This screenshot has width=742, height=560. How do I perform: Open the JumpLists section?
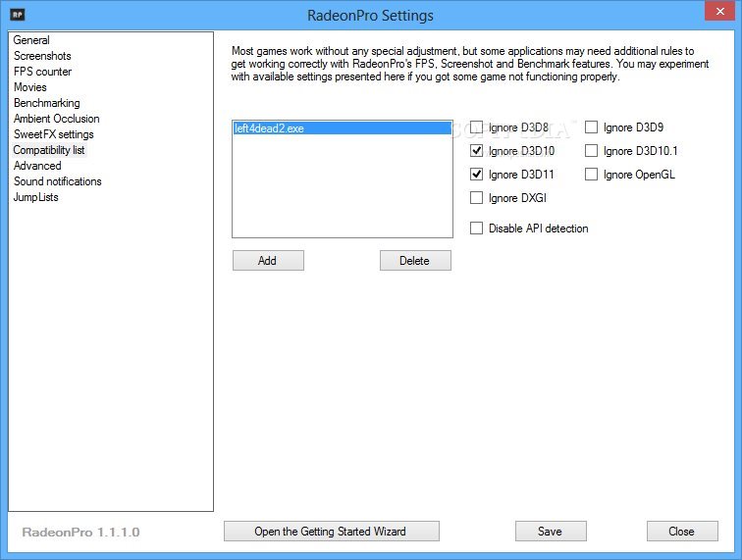click(x=35, y=197)
